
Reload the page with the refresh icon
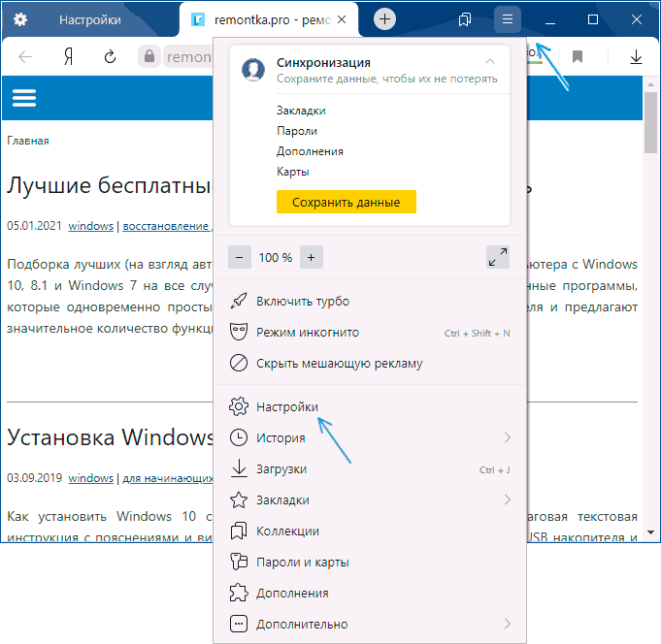[110, 56]
